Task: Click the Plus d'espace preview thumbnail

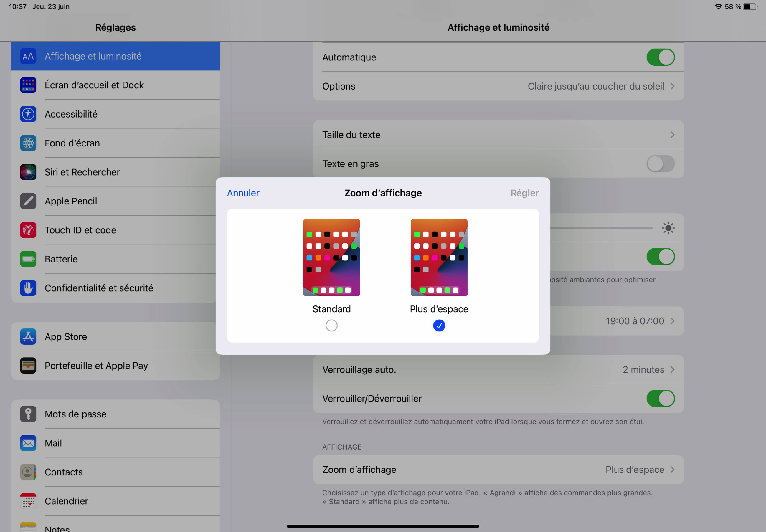Action: tap(439, 257)
